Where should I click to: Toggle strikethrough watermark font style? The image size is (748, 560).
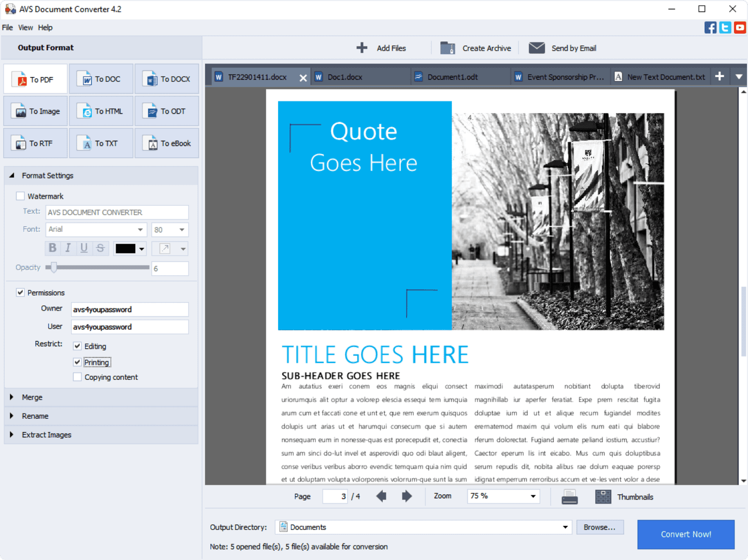(100, 248)
